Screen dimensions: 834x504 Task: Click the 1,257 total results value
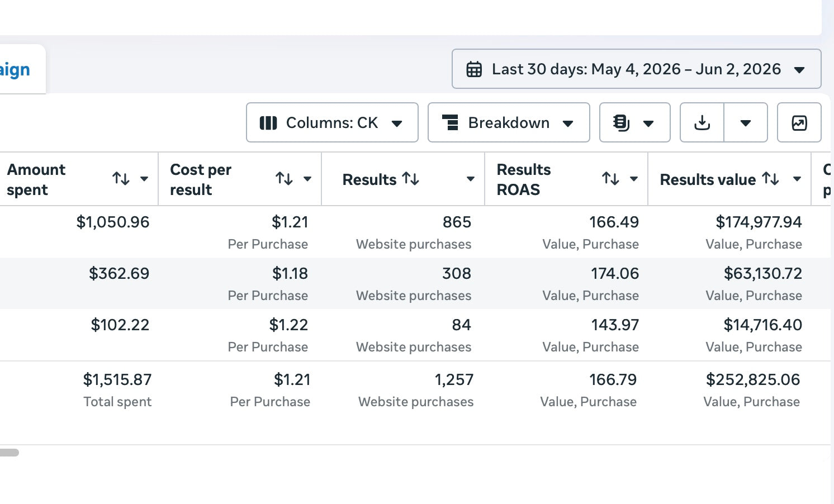(x=454, y=379)
